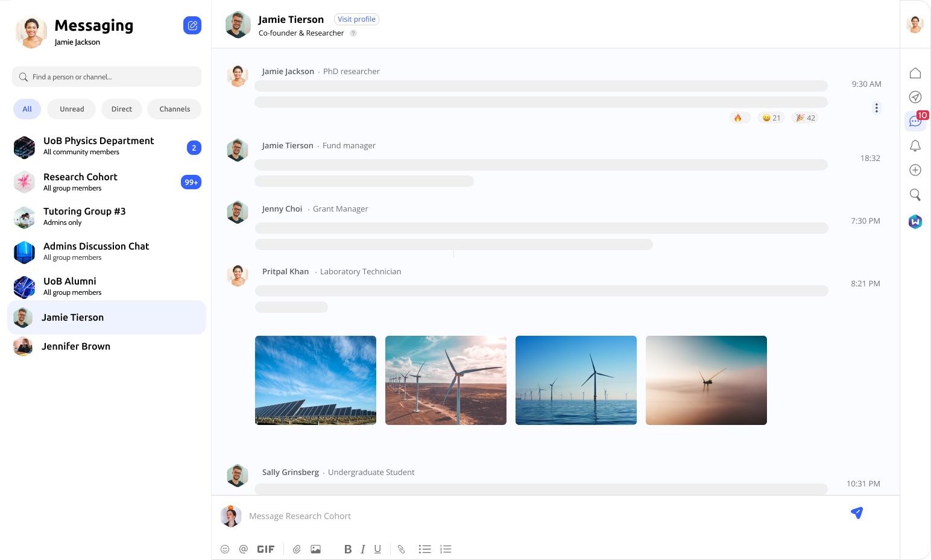
Task: Open the Admins Discussion Chat channel
Action: 107,251
